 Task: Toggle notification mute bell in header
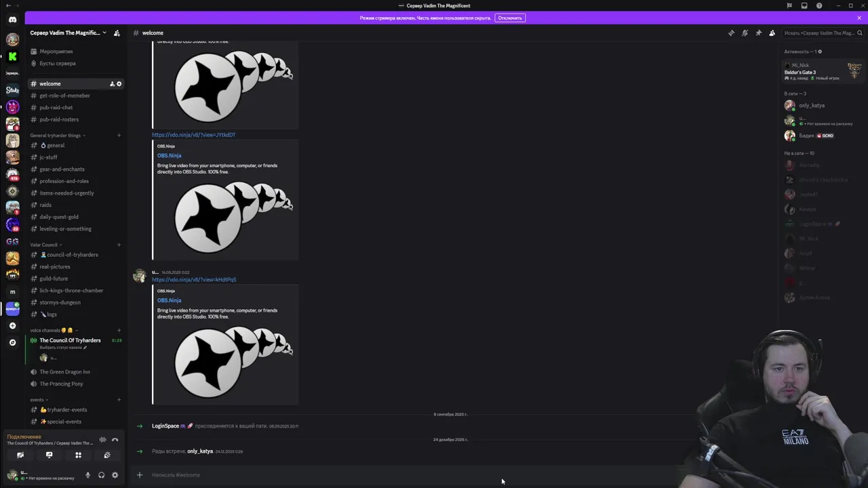click(x=745, y=33)
